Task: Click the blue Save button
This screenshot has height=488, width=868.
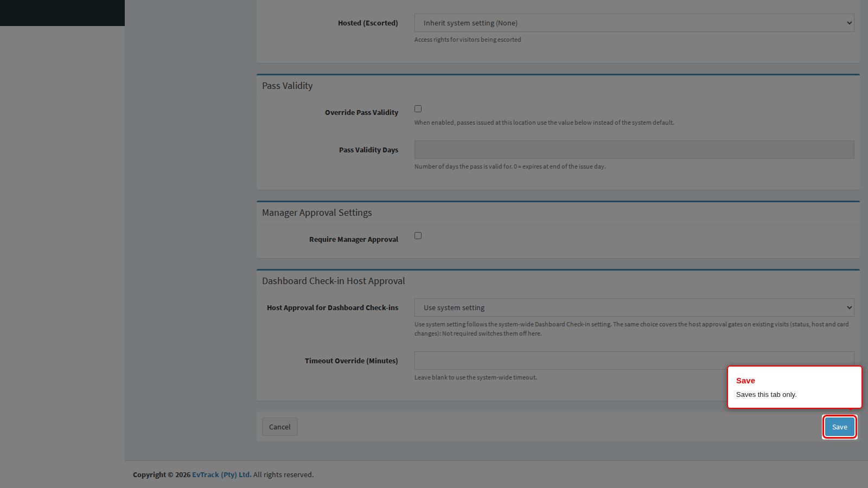Action: pos(840,427)
